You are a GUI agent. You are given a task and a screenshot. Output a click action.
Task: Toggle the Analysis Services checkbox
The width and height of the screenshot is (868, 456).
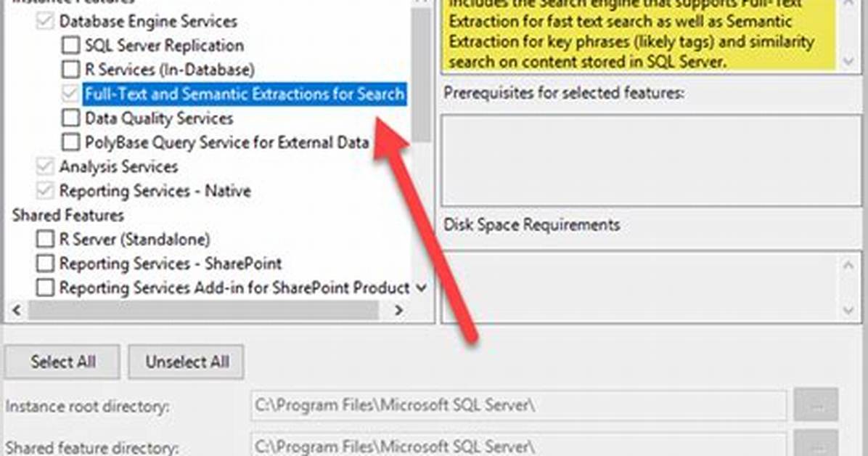pyautogui.click(x=45, y=166)
